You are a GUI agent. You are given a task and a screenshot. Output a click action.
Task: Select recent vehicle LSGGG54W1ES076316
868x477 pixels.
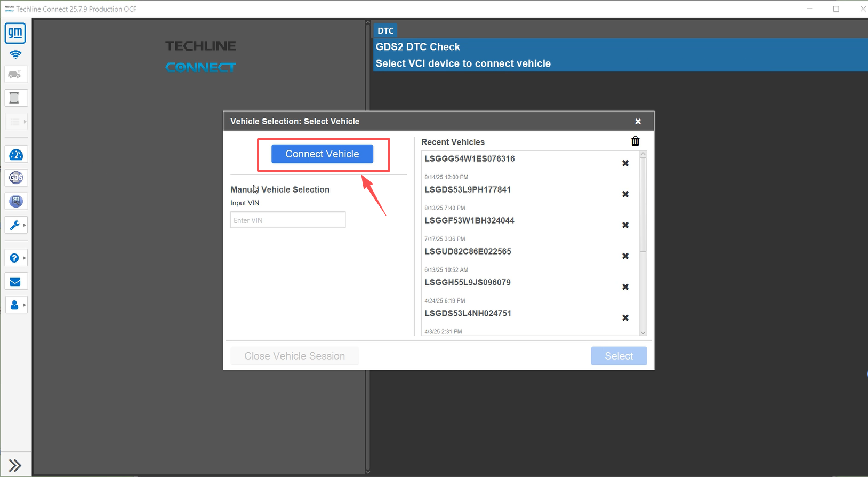click(470, 159)
